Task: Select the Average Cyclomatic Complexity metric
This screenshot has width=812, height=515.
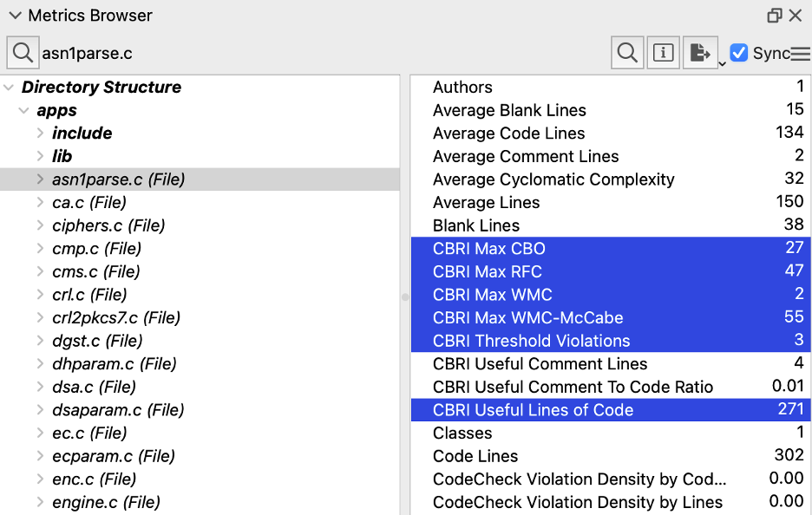Action: click(611, 179)
